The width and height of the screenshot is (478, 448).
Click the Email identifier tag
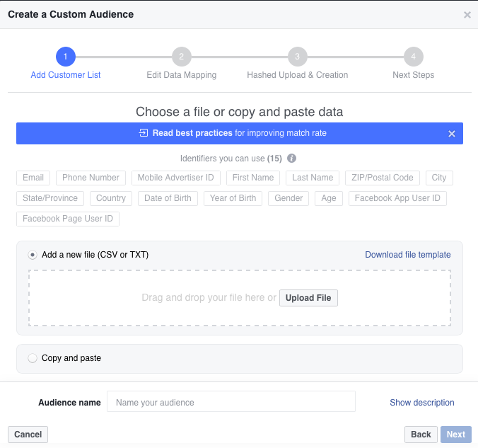click(x=33, y=178)
